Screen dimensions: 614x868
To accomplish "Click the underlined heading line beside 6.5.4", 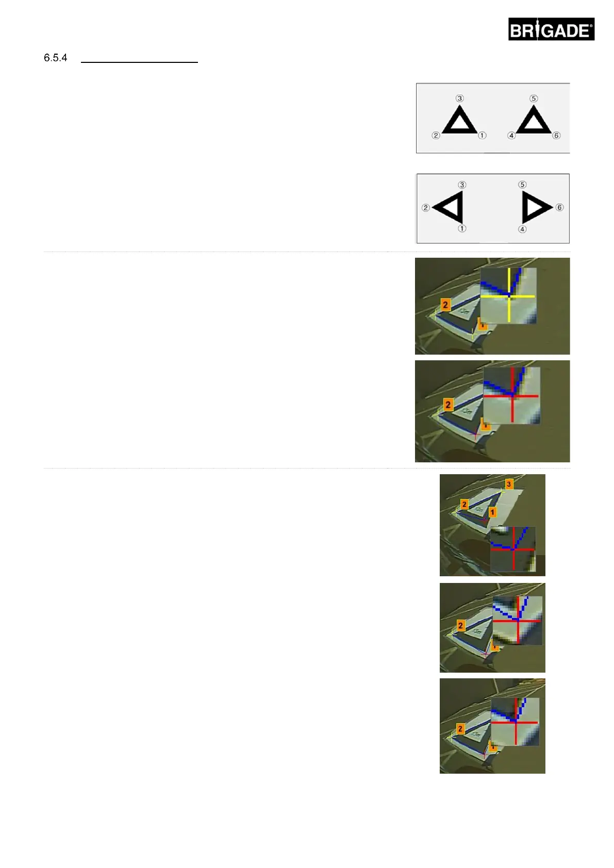I will pos(140,62).
